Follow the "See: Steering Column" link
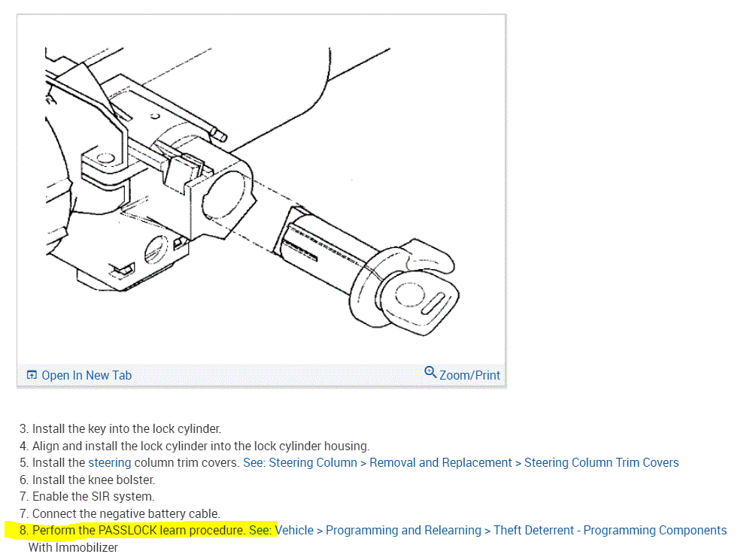The image size is (750, 560). (300, 463)
